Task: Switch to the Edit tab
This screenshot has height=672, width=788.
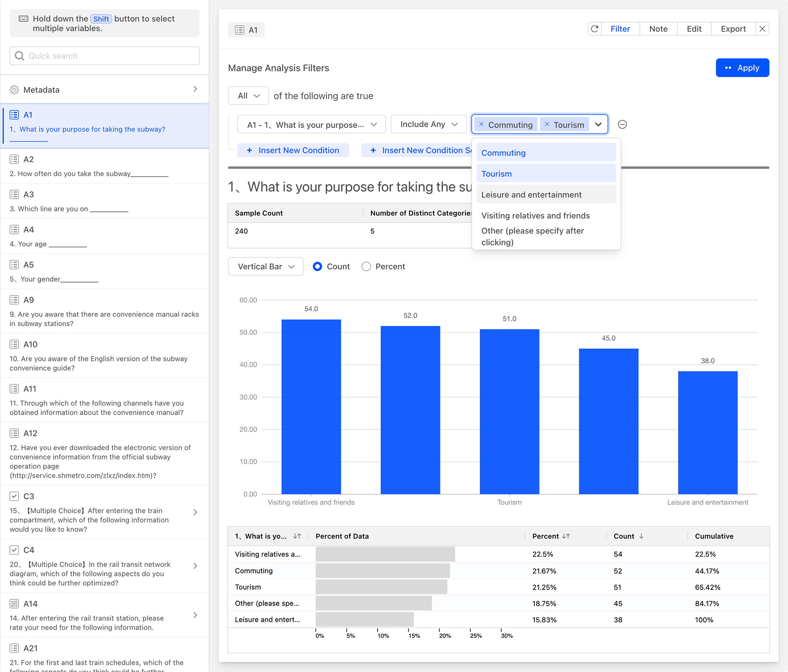Action: coord(694,29)
